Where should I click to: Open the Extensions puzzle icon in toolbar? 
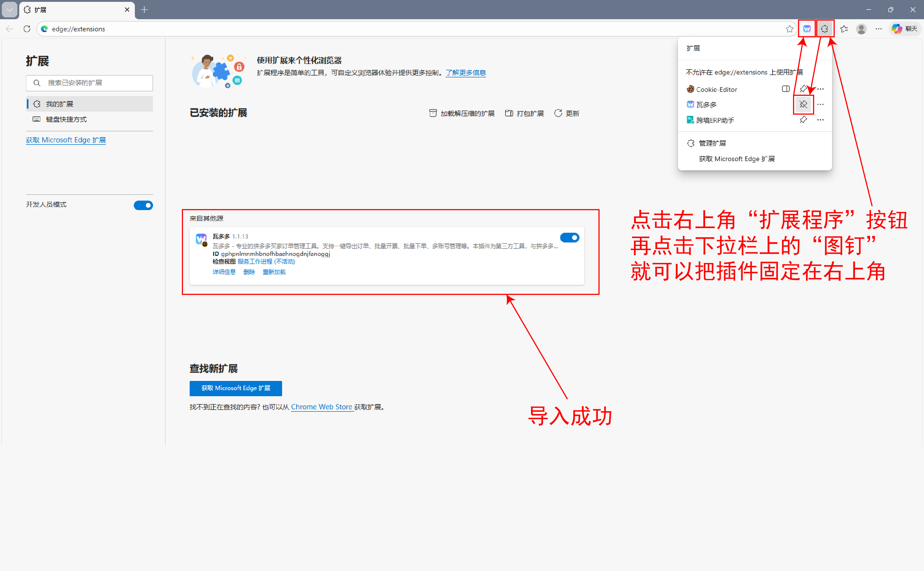pos(825,29)
